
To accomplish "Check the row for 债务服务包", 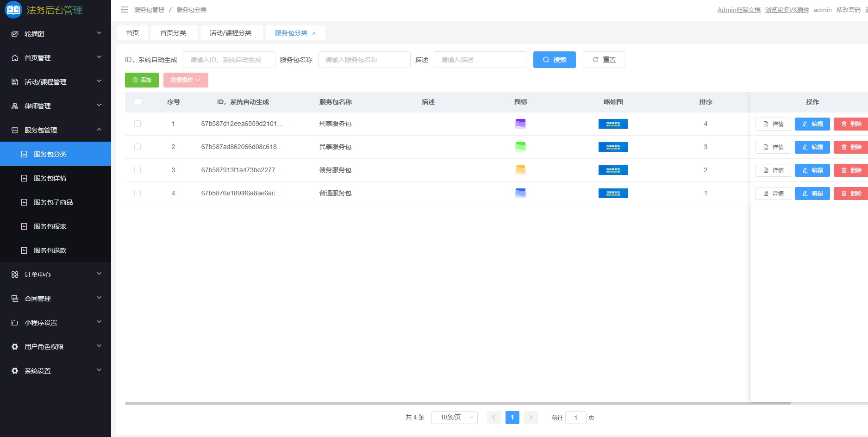I will tap(137, 170).
